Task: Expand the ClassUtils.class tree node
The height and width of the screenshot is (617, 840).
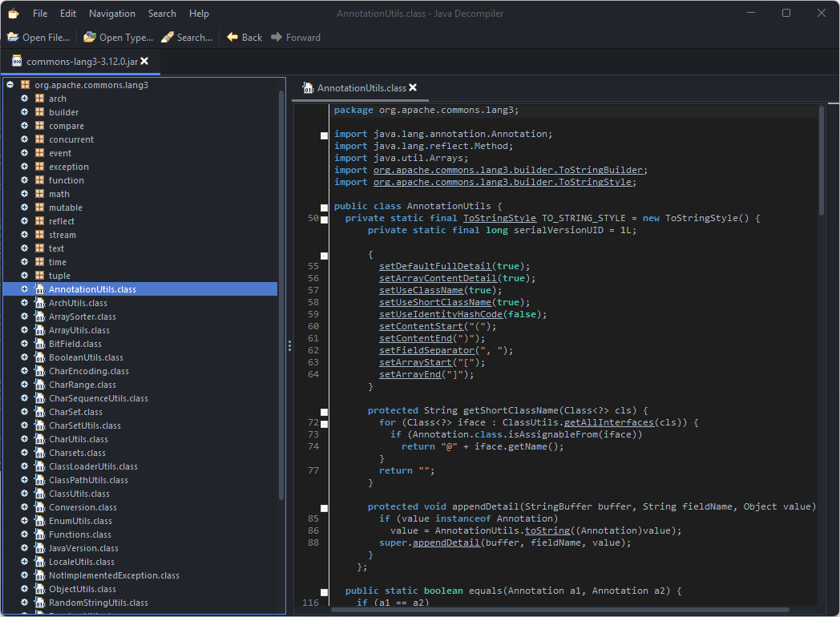Action: [25, 494]
